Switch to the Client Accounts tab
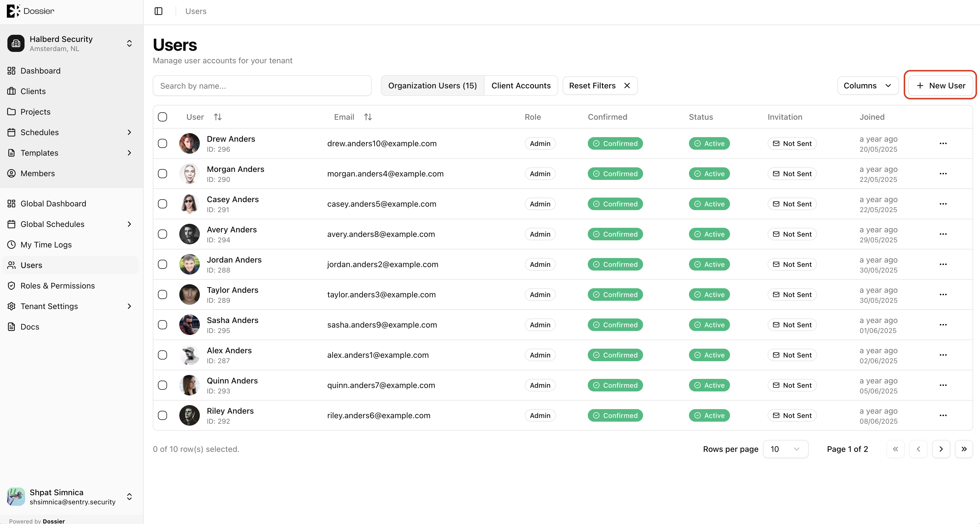980x524 pixels. [521, 86]
